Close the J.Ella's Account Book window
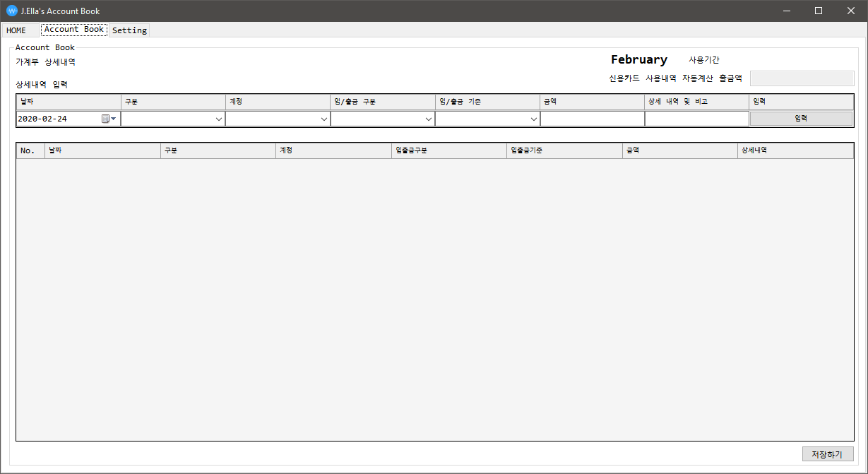This screenshot has width=868, height=474. 851,11
